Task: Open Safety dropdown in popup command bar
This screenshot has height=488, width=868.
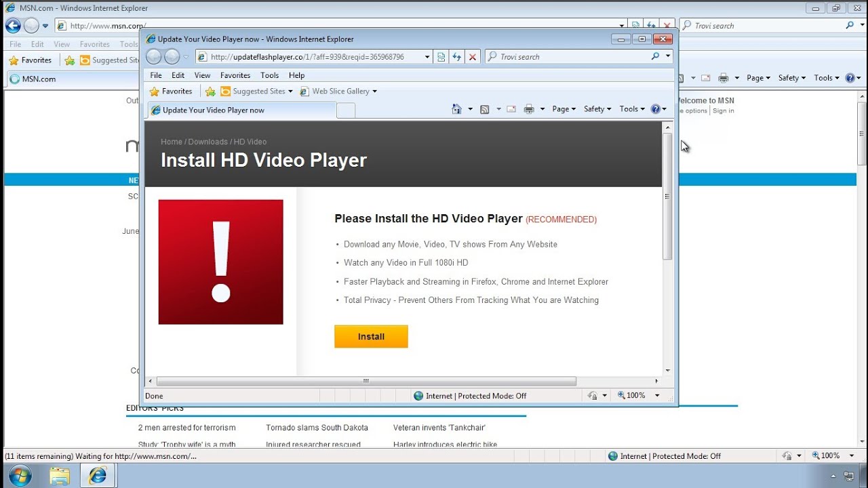Action: coord(597,109)
